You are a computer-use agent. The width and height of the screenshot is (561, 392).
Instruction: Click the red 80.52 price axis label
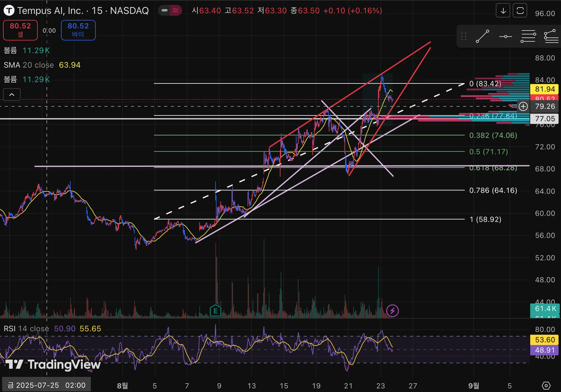click(545, 98)
